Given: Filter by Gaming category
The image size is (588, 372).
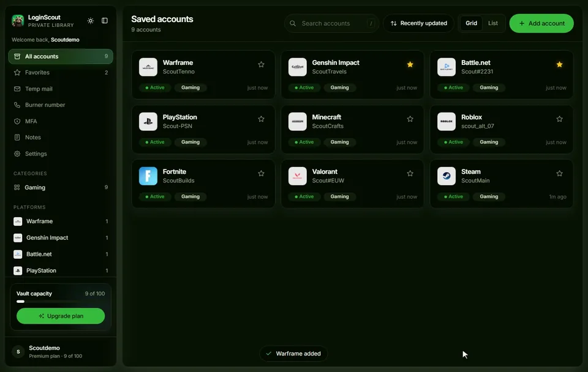Looking at the screenshot, I should tap(61, 187).
